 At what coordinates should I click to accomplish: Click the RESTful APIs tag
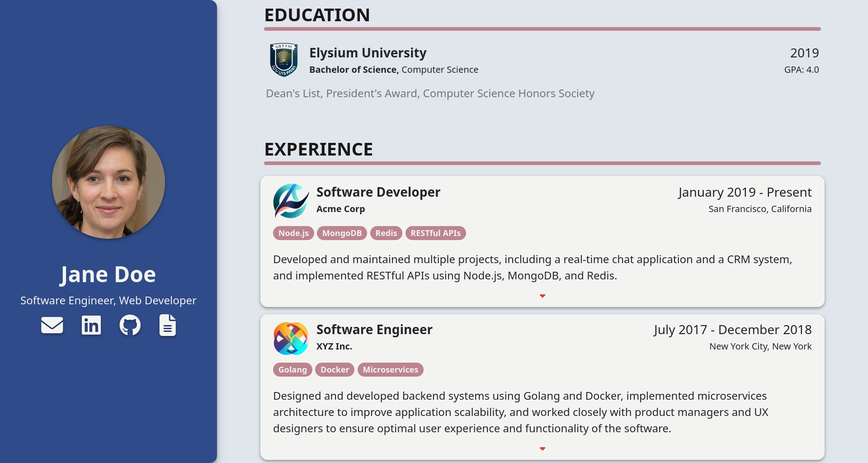pyautogui.click(x=435, y=233)
